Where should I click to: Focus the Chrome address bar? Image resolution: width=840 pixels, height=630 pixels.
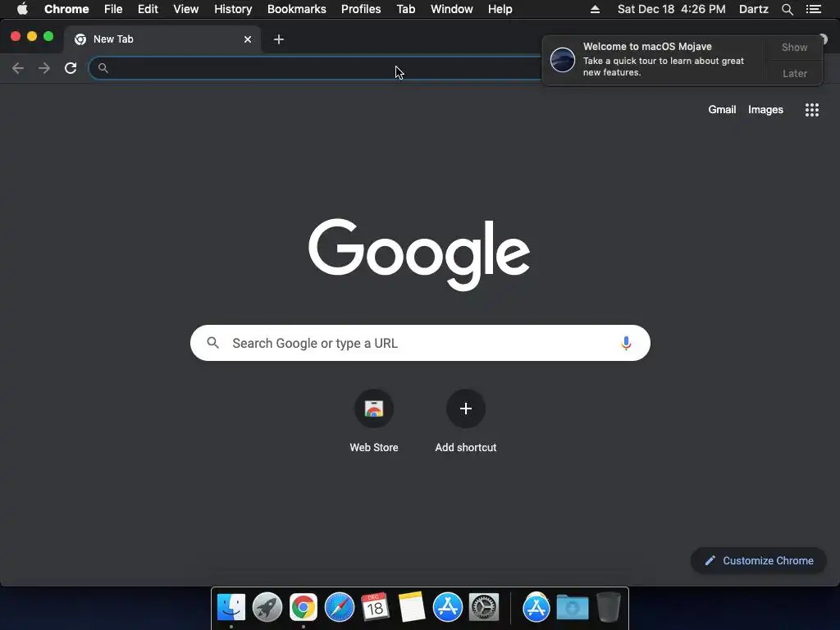316,68
